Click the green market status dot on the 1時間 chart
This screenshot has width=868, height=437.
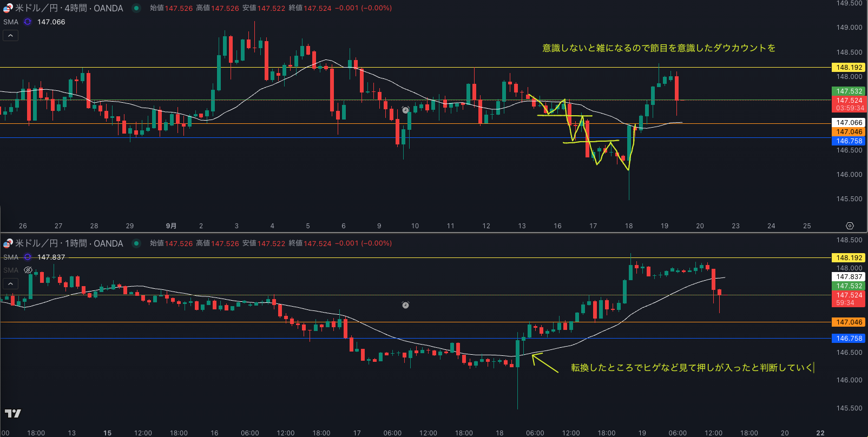136,243
